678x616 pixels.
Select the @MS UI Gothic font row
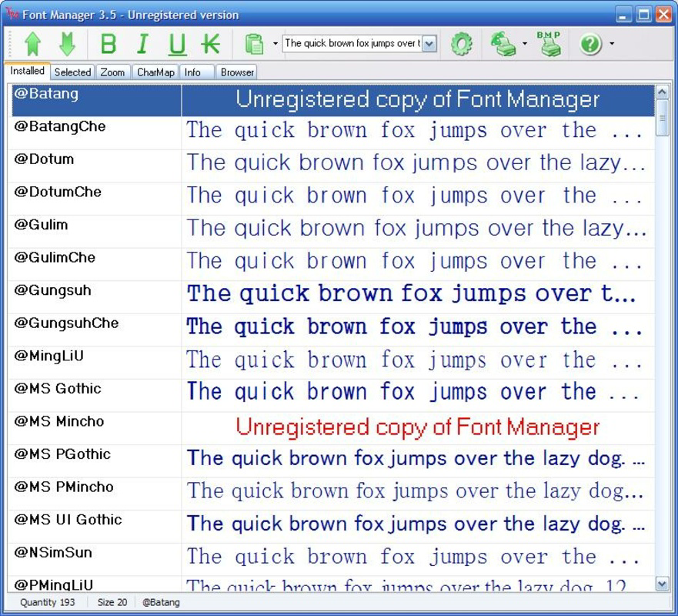333,527
